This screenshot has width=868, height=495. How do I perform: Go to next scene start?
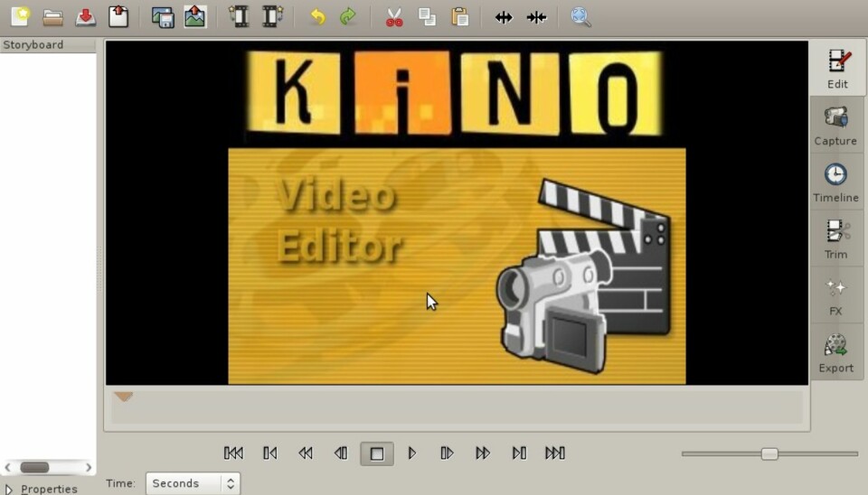519,453
